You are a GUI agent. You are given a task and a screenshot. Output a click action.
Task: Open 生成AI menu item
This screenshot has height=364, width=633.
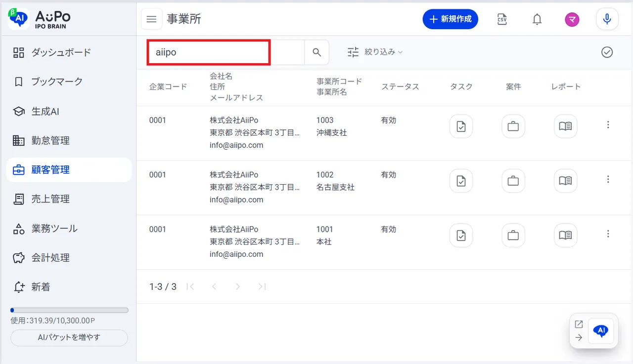point(69,112)
